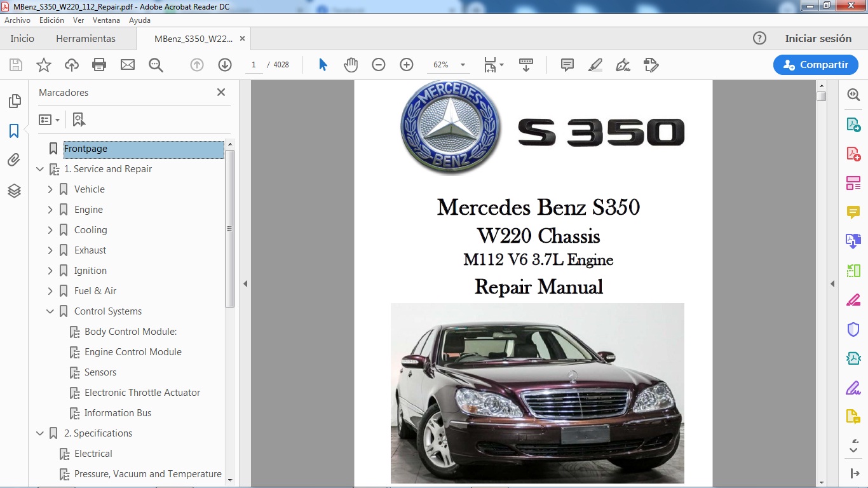This screenshot has height=488, width=868.
Task: Click the Email document icon
Action: pyautogui.click(x=128, y=64)
